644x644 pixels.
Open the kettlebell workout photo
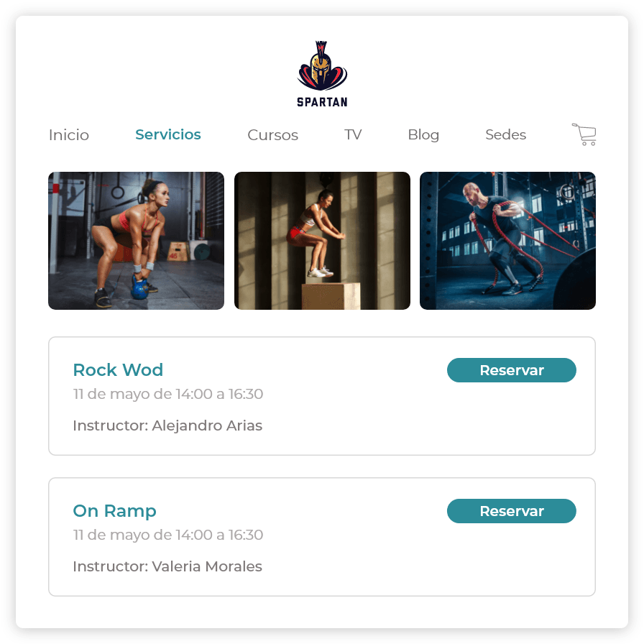click(x=137, y=241)
